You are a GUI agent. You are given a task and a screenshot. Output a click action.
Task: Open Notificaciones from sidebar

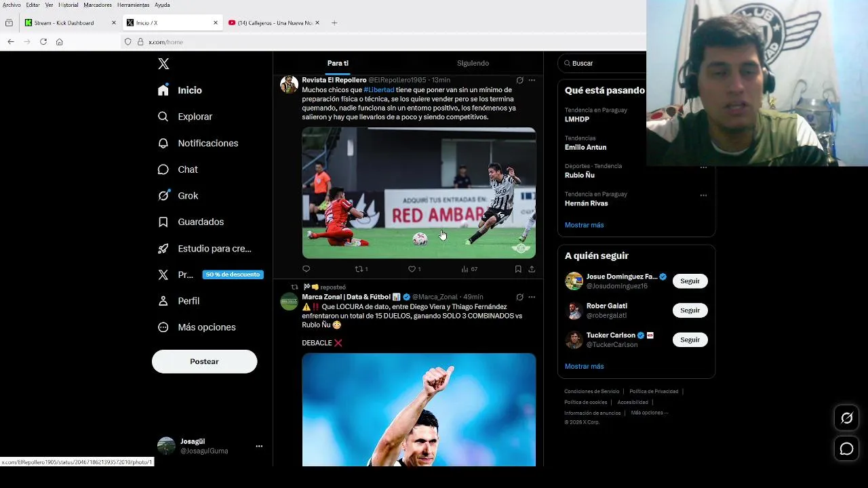click(x=198, y=143)
